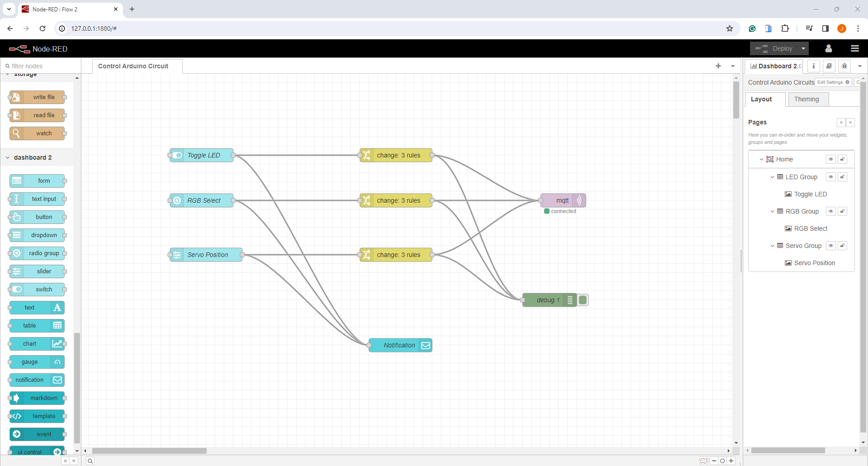Pick the slider palette node

pyautogui.click(x=37, y=271)
